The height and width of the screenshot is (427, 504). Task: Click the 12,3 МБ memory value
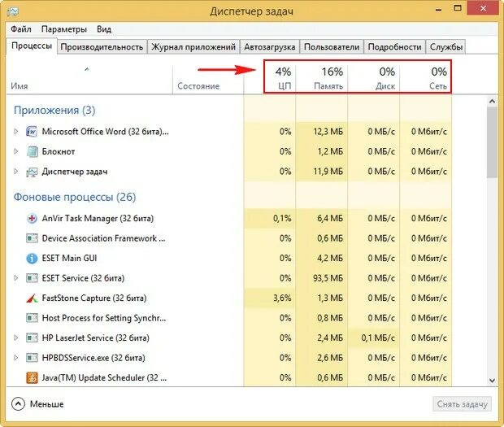point(328,132)
